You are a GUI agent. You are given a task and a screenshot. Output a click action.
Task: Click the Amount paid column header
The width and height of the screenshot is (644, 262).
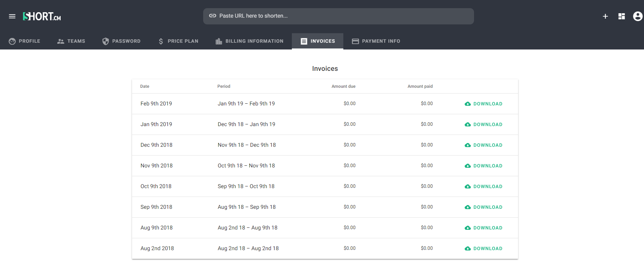pos(420,86)
